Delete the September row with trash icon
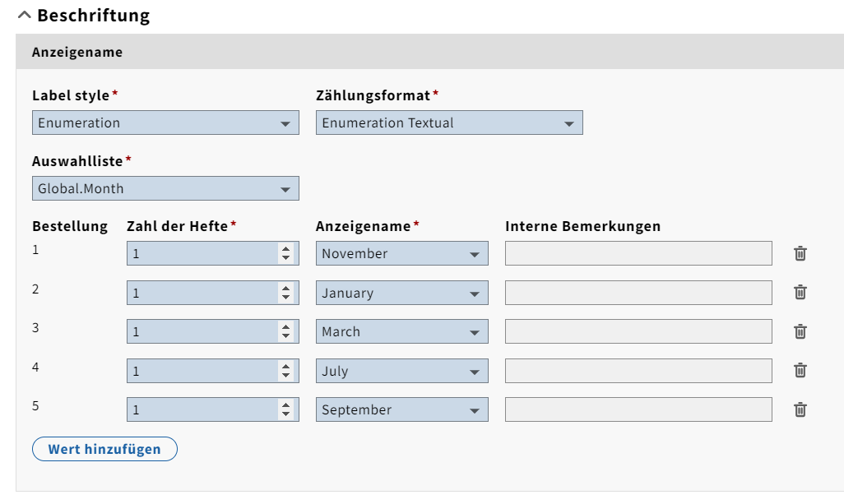 point(800,409)
